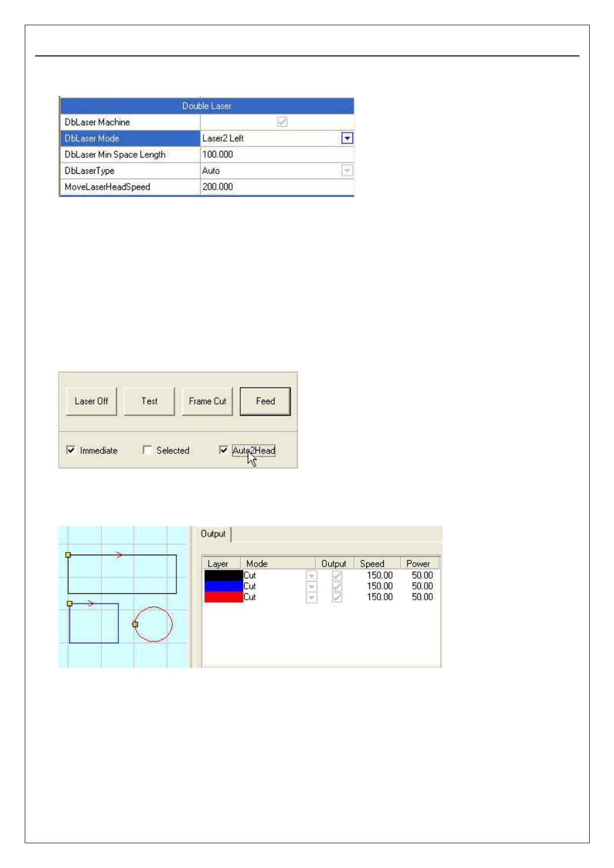Toggle the DbLaser Machine checkbox
This screenshot has width=614, height=868.
coord(282,122)
